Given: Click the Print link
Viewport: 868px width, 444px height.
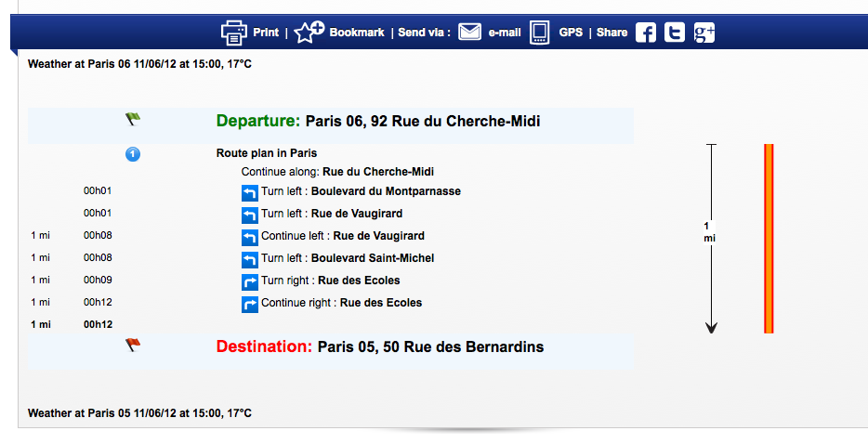Looking at the screenshot, I should 266,33.
